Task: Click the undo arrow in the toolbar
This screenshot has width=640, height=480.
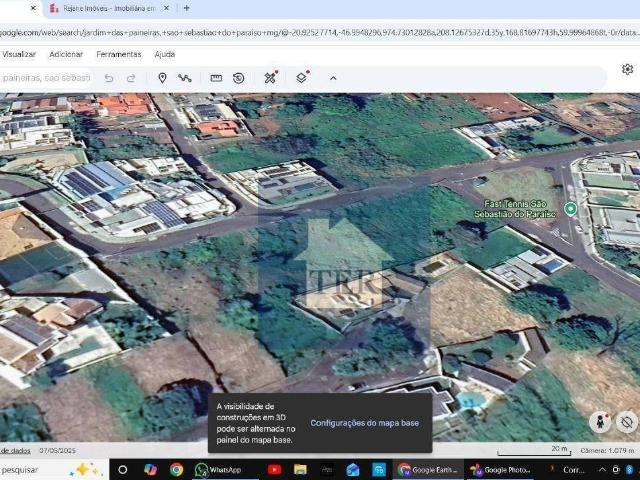Action: point(109,78)
